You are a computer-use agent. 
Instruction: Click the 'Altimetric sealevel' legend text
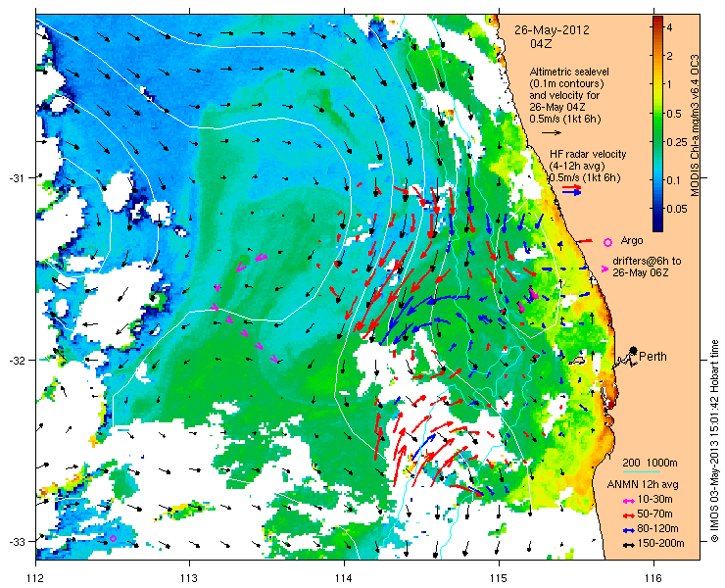coord(569,73)
